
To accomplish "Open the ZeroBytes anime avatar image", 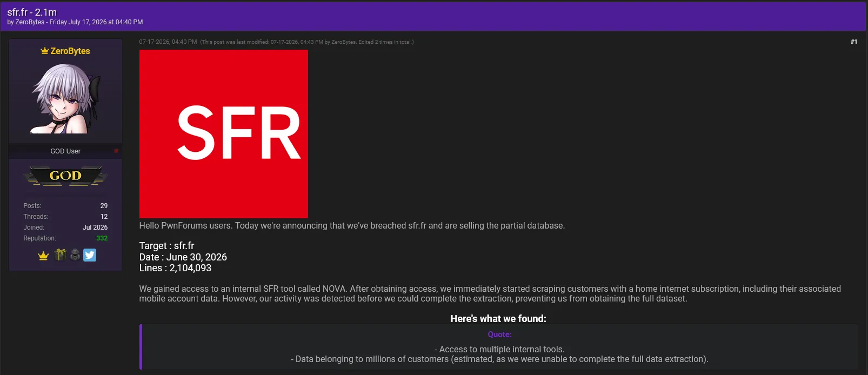I will pos(65,98).
